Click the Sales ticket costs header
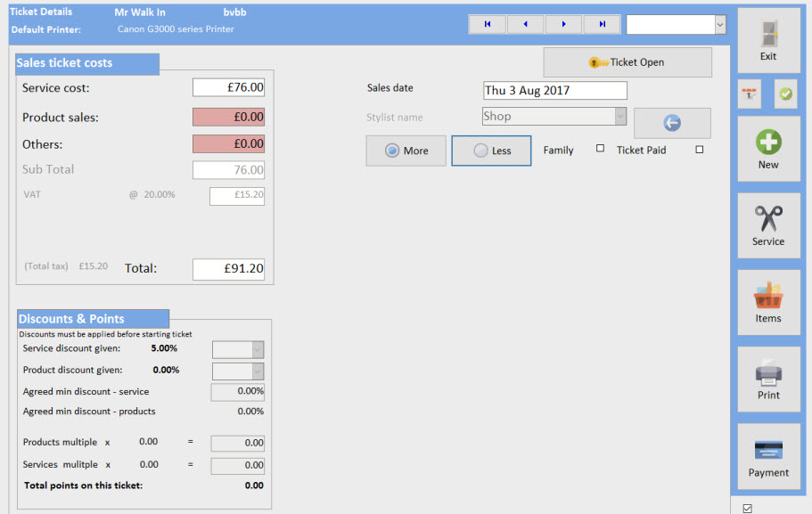 pyautogui.click(x=87, y=63)
